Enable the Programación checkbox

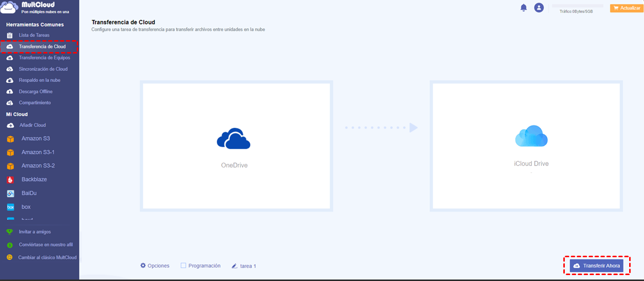click(183, 266)
